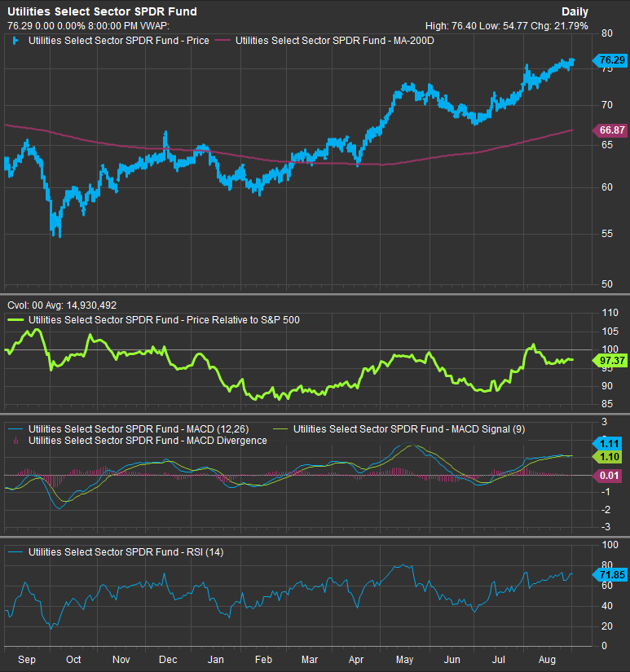Click the 80 price axis label
The width and height of the screenshot is (630, 672).
pyautogui.click(x=607, y=33)
